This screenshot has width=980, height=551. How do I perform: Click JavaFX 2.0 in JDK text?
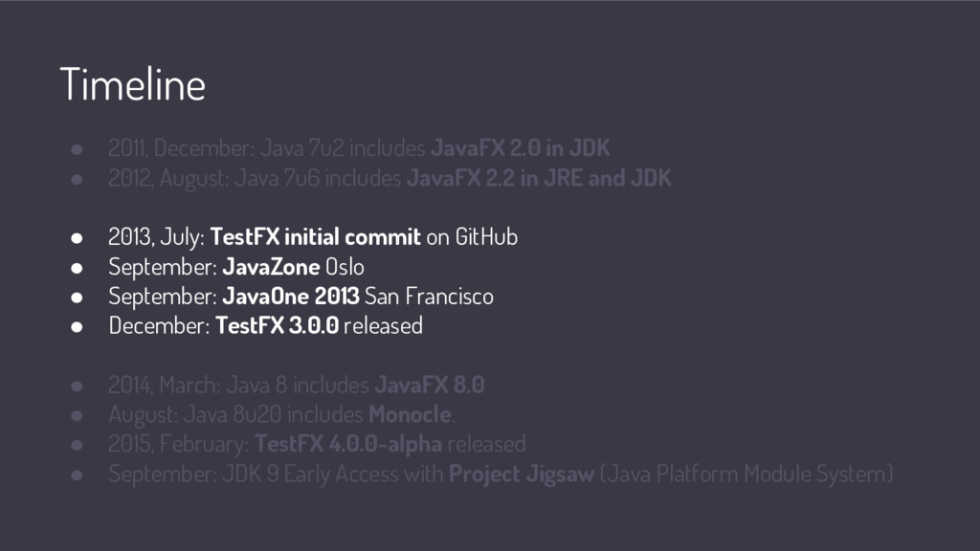point(520,148)
